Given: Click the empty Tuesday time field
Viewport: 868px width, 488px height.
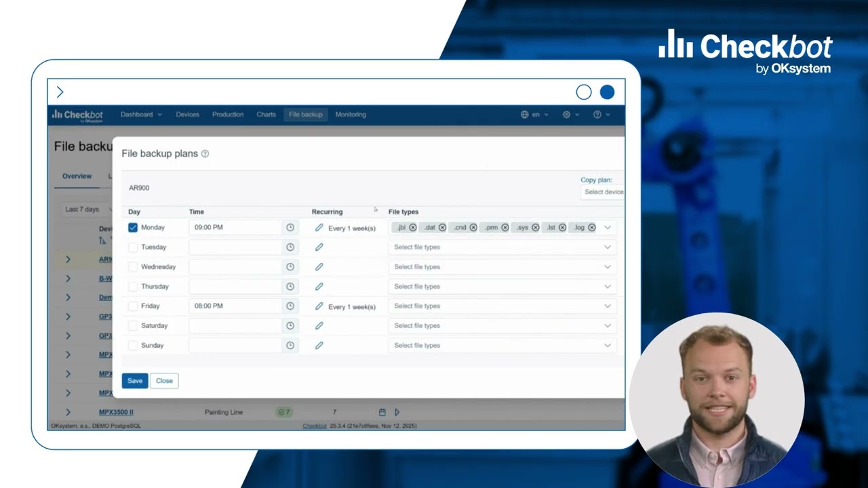Looking at the screenshot, I should point(235,247).
